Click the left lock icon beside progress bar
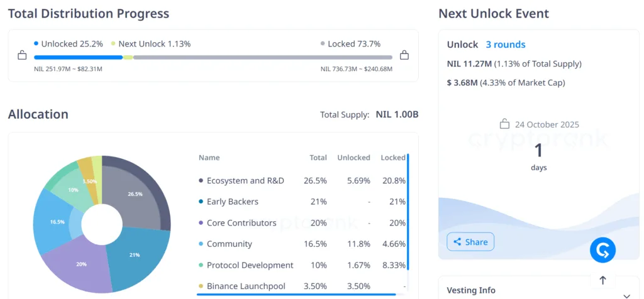The width and height of the screenshot is (644, 299). (22, 55)
